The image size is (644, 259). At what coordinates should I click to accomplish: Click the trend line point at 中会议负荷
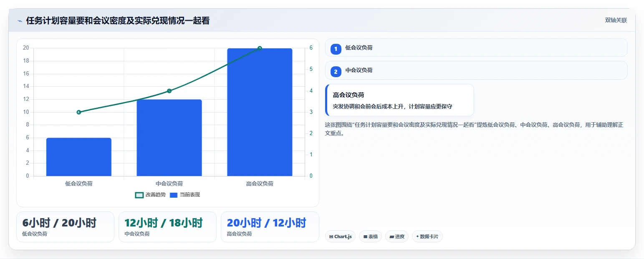point(169,91)
